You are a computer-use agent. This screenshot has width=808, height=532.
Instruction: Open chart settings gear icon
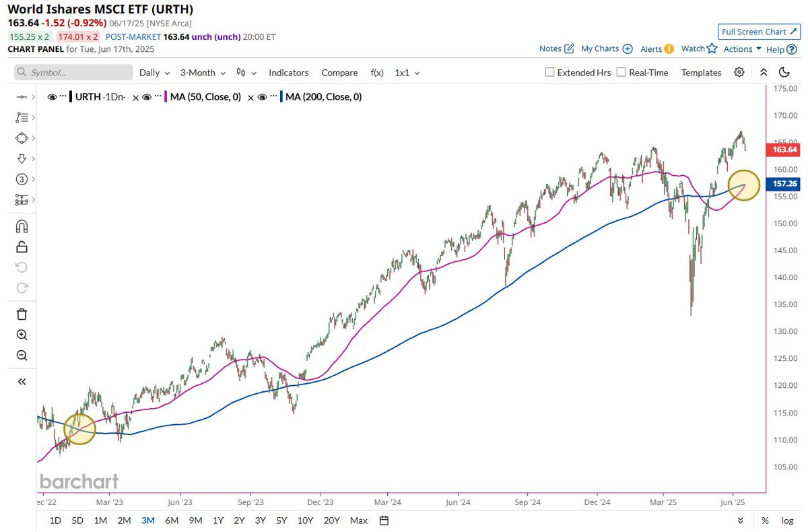tap(739, 72)
